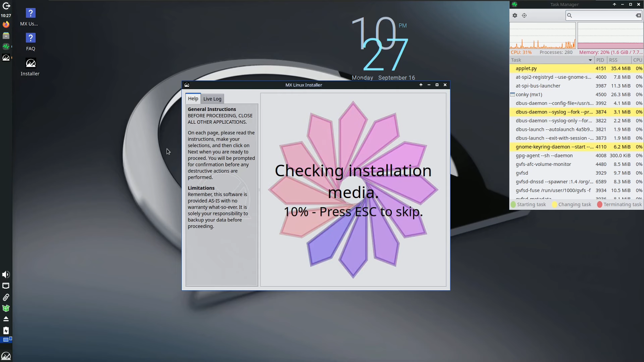Viewport: 644px width, 362px height.
Task: Open the power manager battery icon
Action: (6, 330)
